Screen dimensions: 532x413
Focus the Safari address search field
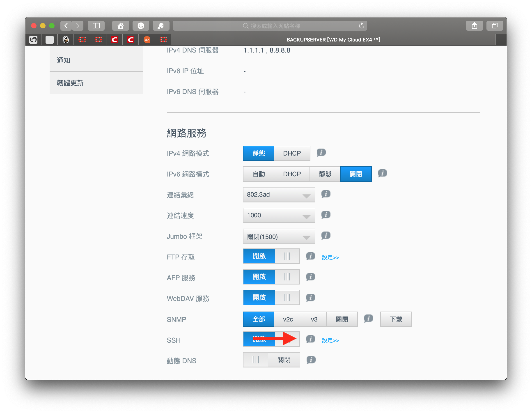coord(270,25)
